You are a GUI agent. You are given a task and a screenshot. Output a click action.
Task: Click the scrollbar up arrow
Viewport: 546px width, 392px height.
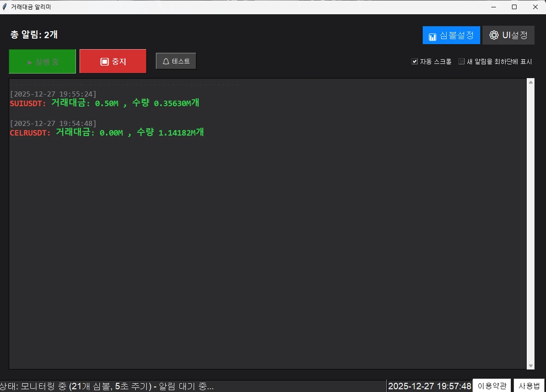click(531, 82)
